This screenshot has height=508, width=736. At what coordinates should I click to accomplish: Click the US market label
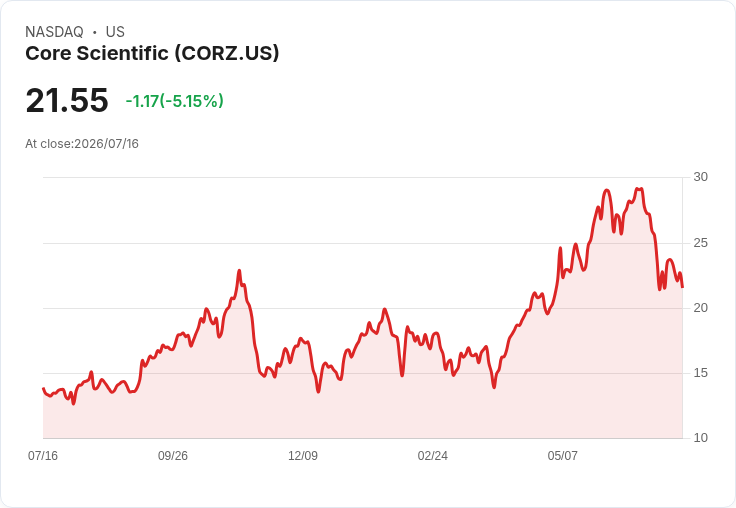point(115,32)
